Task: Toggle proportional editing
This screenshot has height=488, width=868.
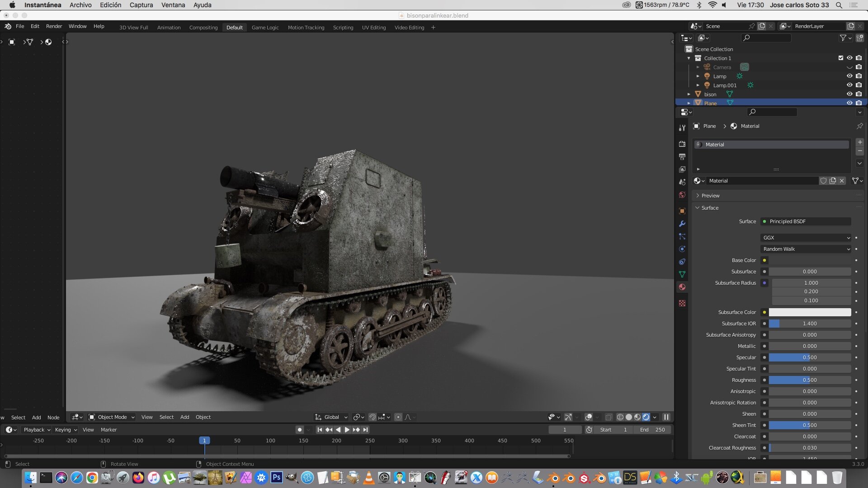Action: pos(398,417)
